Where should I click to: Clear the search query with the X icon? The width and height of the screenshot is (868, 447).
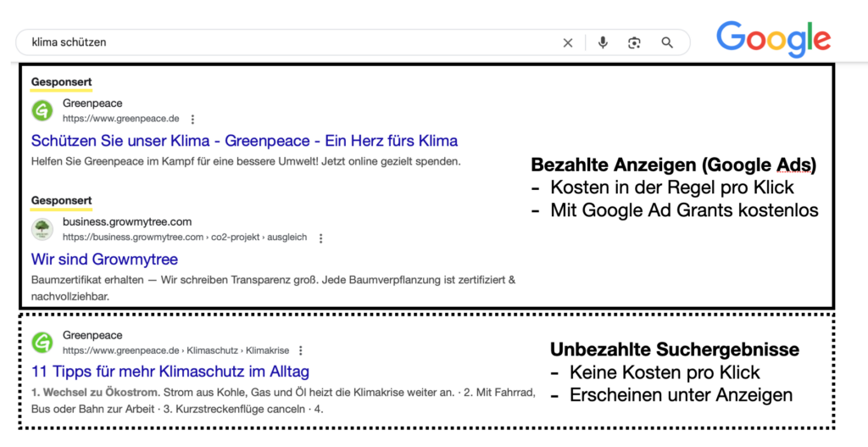(567, 42)
